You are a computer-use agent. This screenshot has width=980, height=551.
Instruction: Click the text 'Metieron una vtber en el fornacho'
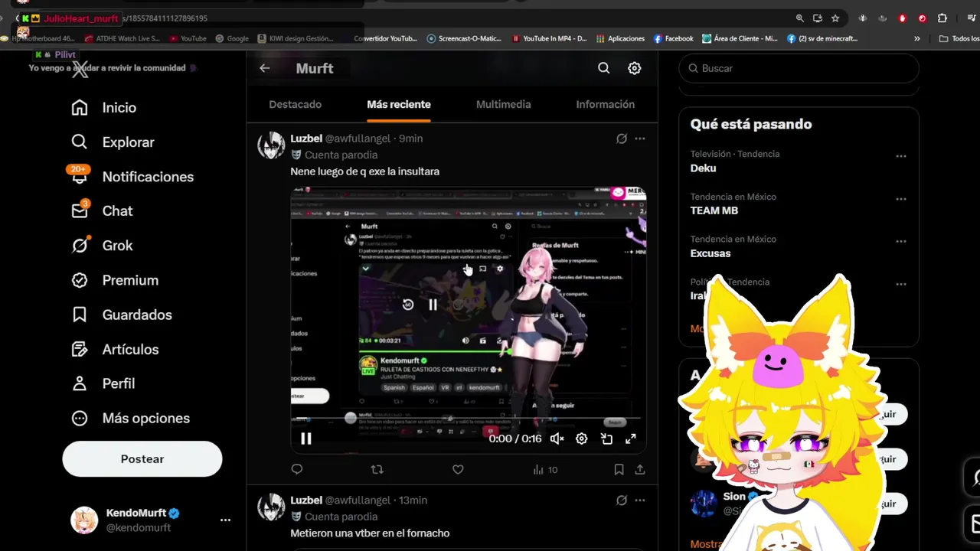click(370, 533)
